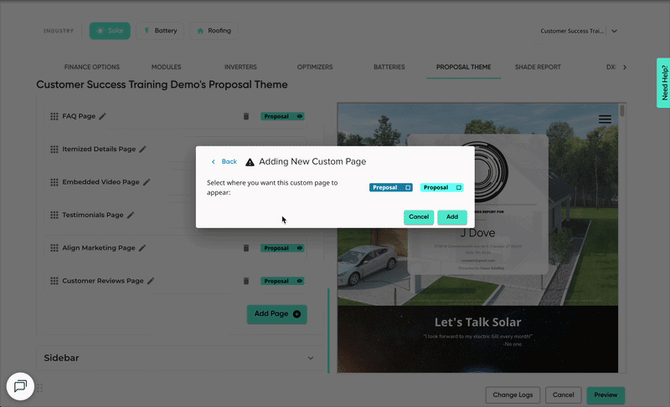
Task: Open the Batteries tab
Action: pyautogui.click(x=389, y=67)
